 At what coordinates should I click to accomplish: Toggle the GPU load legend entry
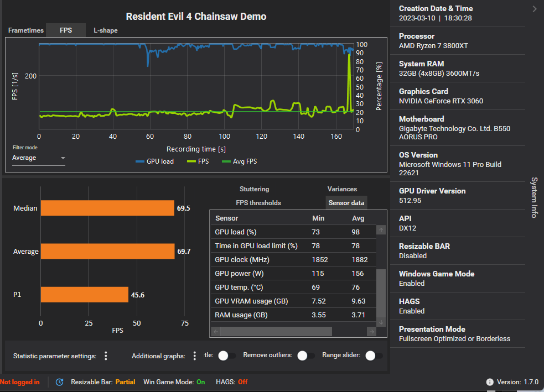pyautogui.click(x=155, y=161)
